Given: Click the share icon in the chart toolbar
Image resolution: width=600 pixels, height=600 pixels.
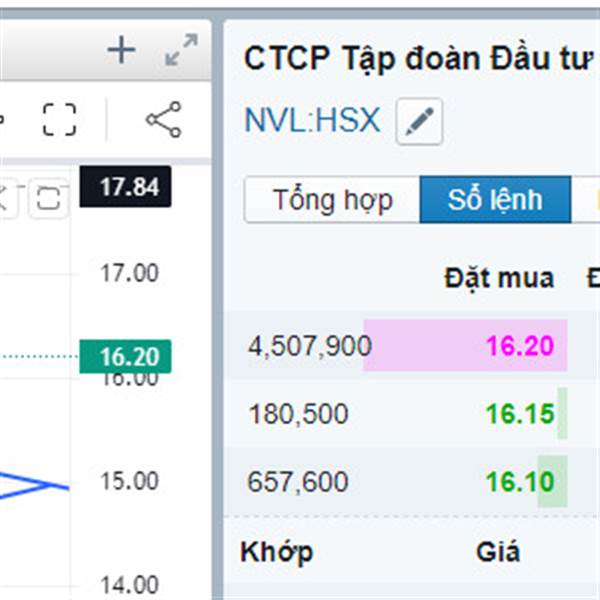Looking at the screenshot, I should [164, 119].
